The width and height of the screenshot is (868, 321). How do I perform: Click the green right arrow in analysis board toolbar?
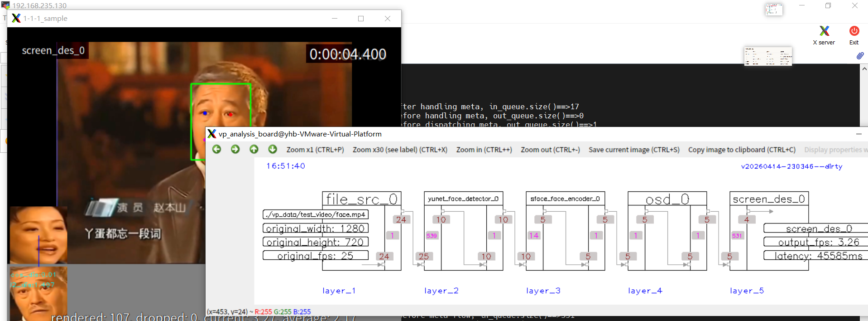click(235, 149)
